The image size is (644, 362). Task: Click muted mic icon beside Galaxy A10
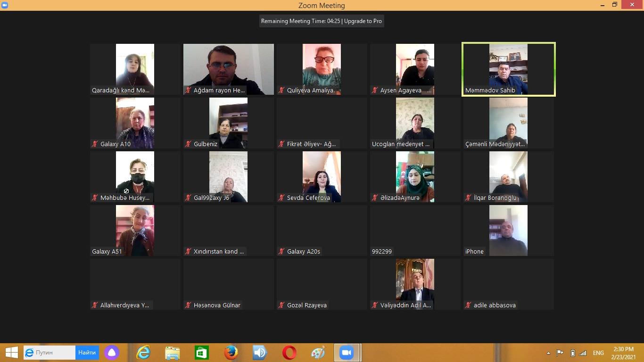point(95,144)
